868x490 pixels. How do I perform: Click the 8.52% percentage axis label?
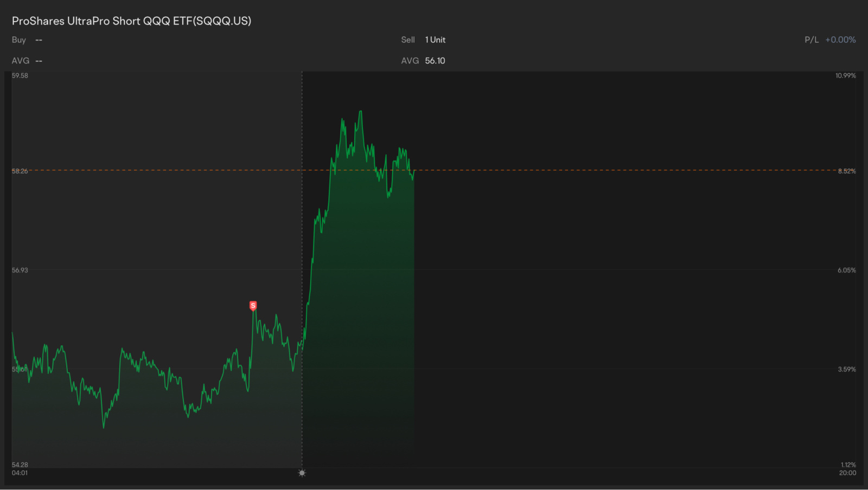[847, 171]
